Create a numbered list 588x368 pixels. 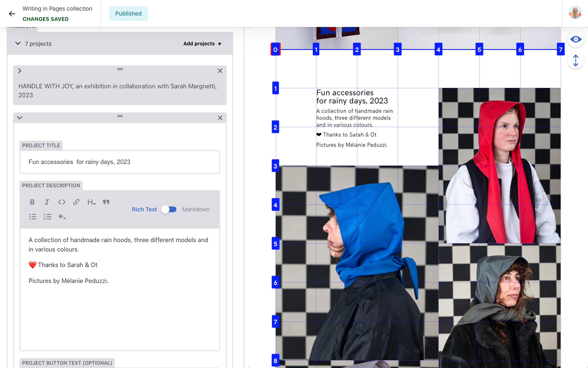[47, 217]
